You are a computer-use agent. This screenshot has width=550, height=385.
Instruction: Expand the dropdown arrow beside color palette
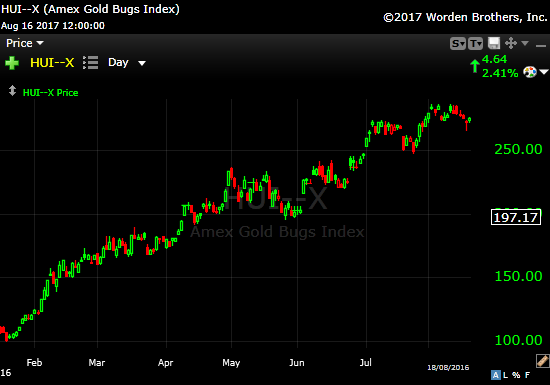(544, 72)
